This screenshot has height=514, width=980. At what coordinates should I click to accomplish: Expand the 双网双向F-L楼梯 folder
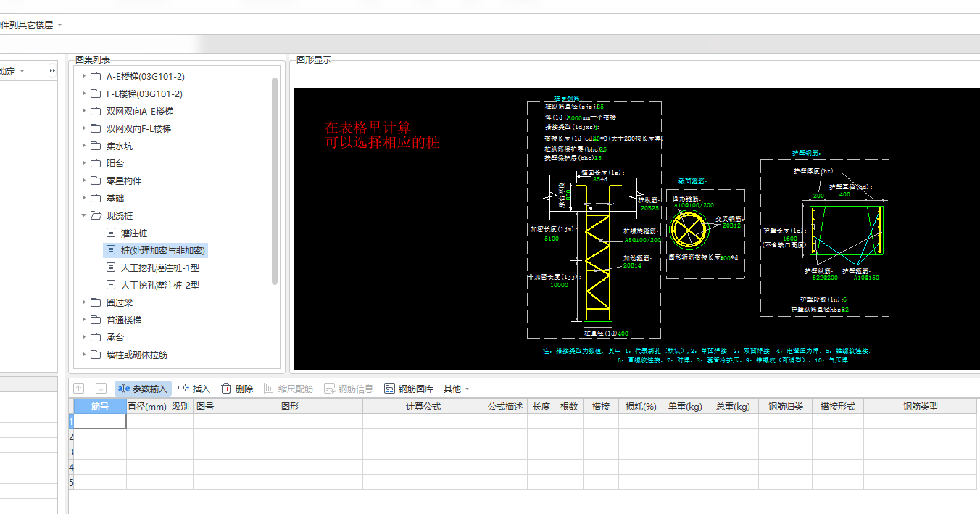pyautogui.click(x=84, y=128)
